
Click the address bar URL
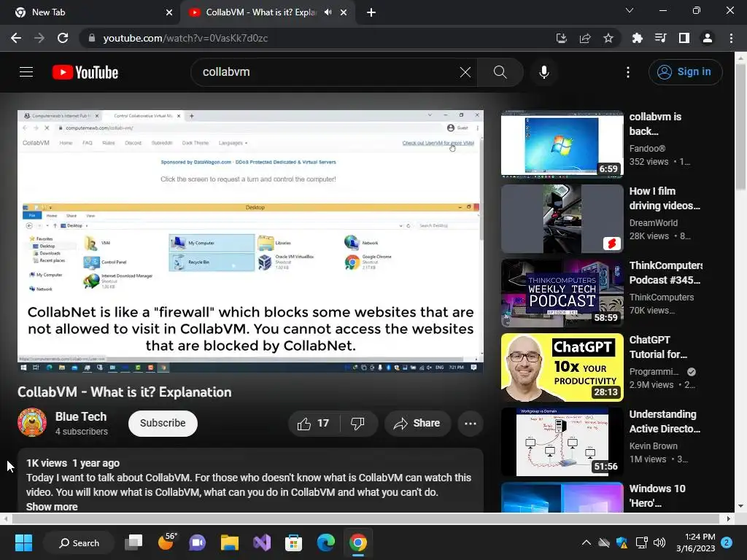coord(185,38)
